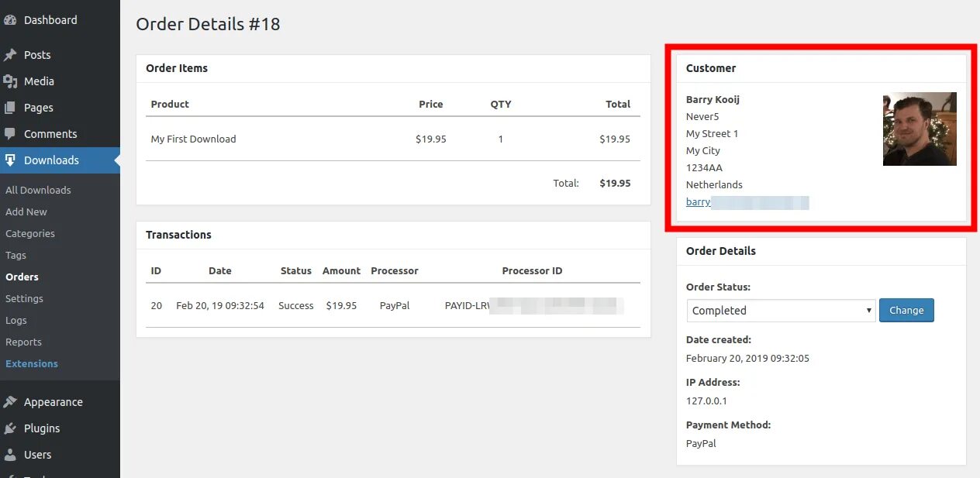Open the Categories submenu item
The image size is (980, 478).
click(30, 233)
